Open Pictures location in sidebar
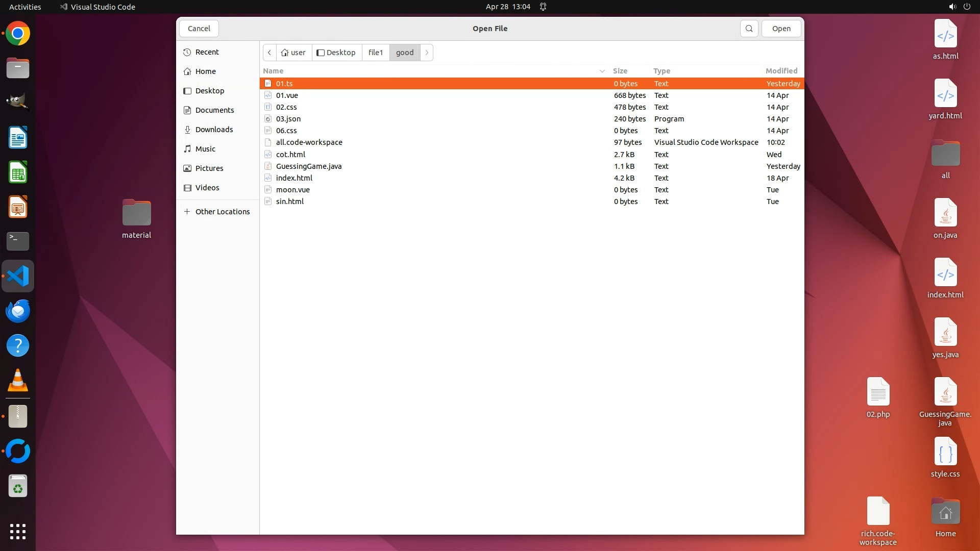 click(209, 168)
